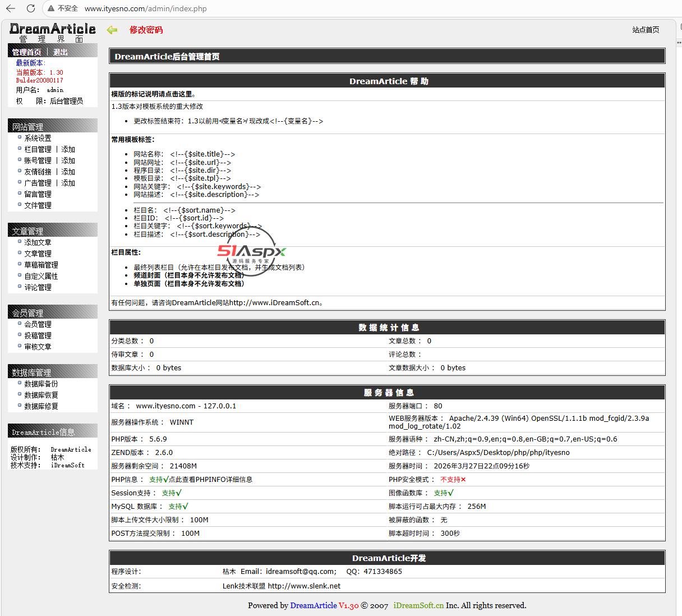
Task: Open 修改密码 link
Action: tap(146, 30)
